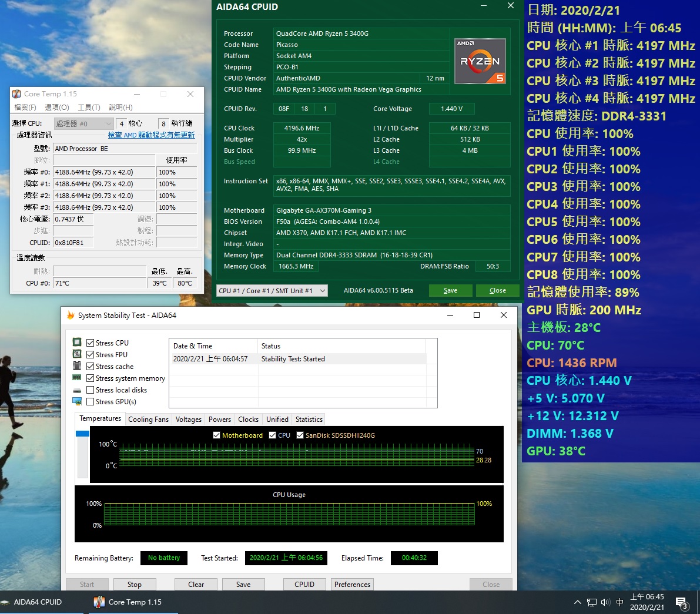The height and width of the screenshot is (614, 700).
Task: Click the CPUID button in Stability Test
Action: 304,585
